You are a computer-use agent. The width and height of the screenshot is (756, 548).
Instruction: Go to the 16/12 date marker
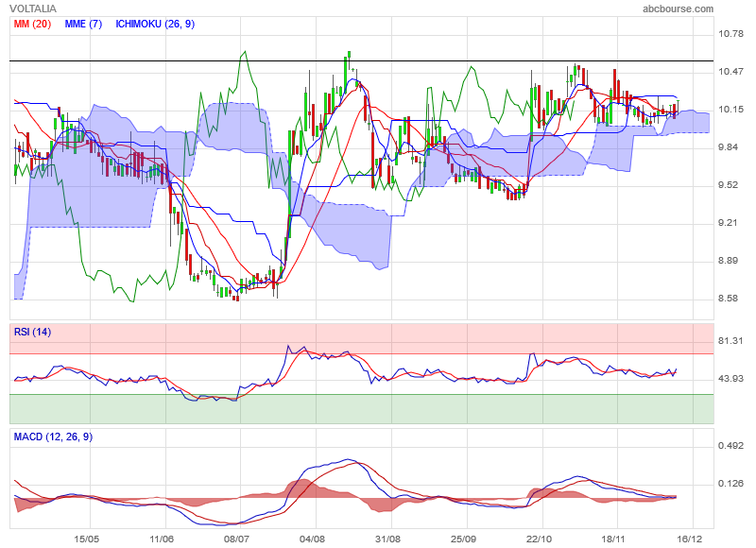coord(690,539)
